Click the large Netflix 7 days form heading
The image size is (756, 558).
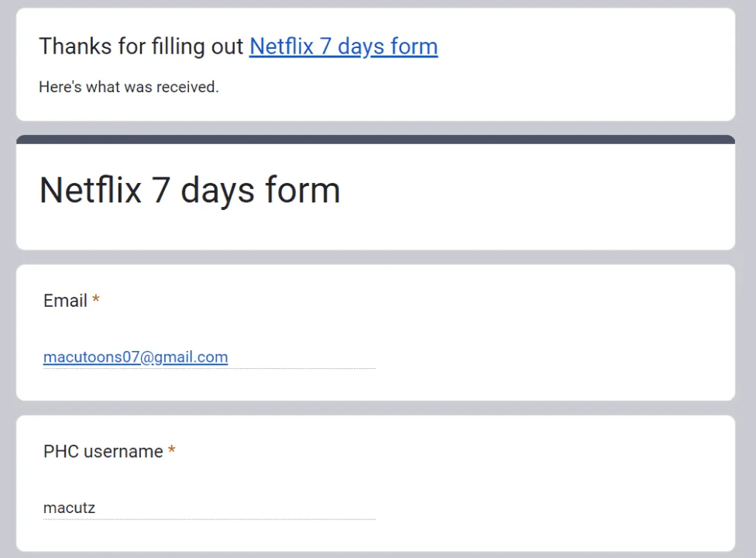pos(190,190)
